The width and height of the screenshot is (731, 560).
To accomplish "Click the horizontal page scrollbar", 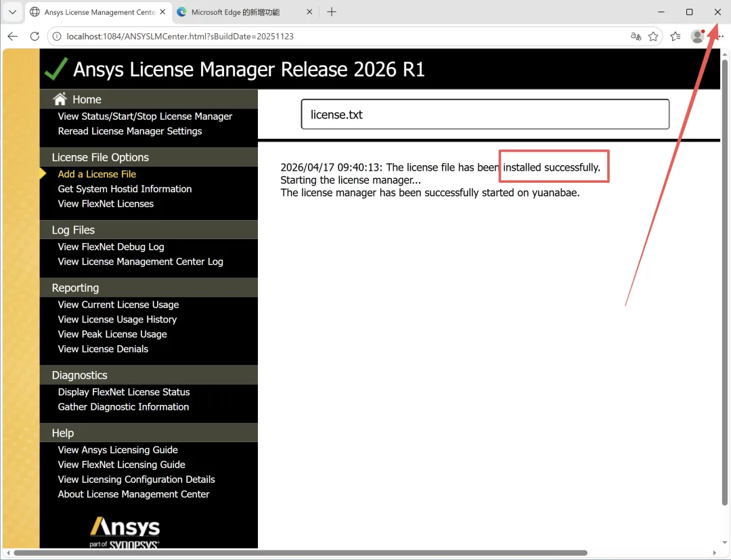I will pos(301,553).
